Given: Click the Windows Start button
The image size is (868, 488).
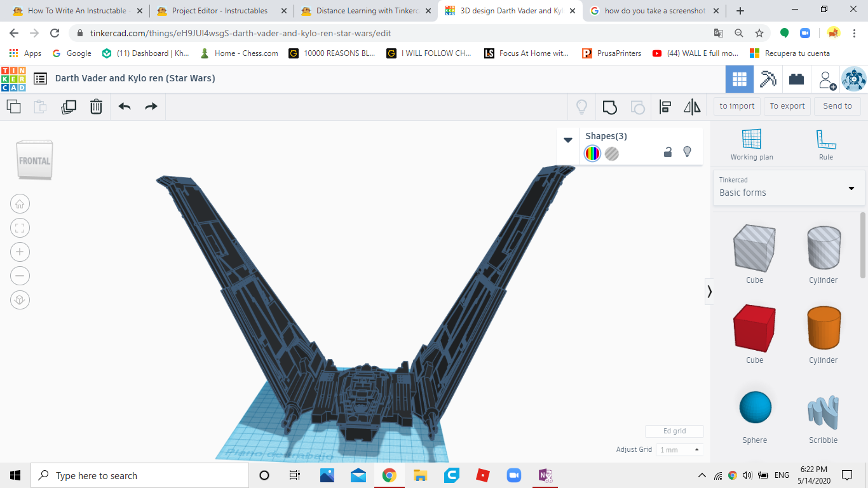Looking at the screenshot, I should (x=15, y=475).
